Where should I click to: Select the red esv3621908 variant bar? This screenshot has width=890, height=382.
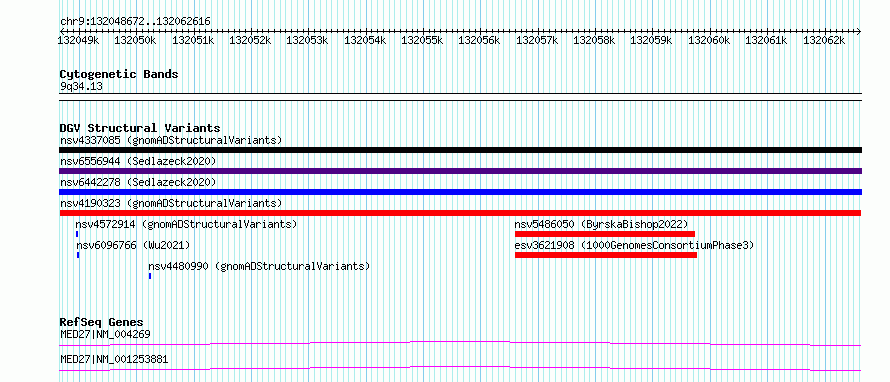point(606,255)
